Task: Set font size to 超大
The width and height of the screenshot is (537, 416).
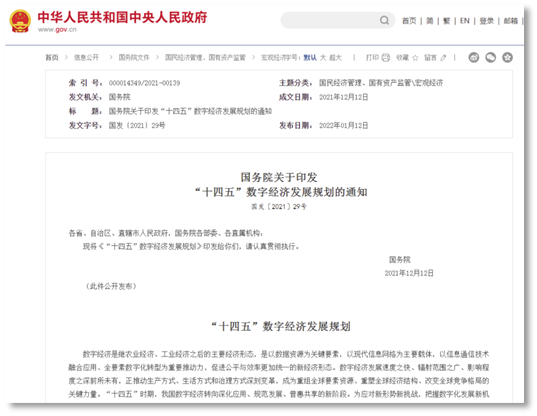Action: coord(335,58)
